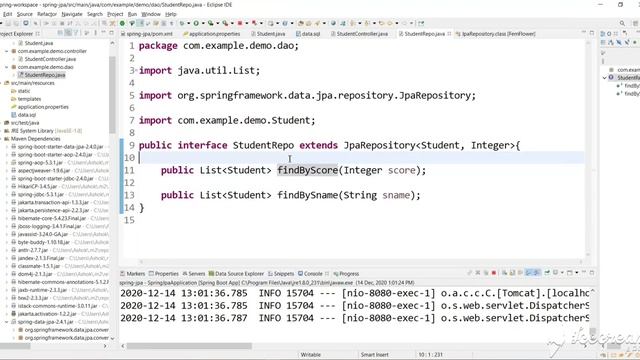Click the Writable status bar entry
The height and width of the screenshot is (360, 640).
311,355
